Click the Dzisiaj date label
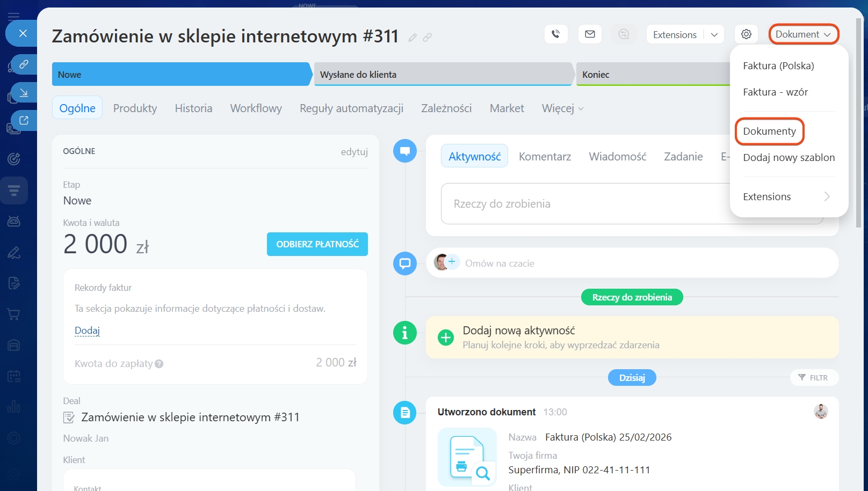The image size is (868, 491). point(632,378)
